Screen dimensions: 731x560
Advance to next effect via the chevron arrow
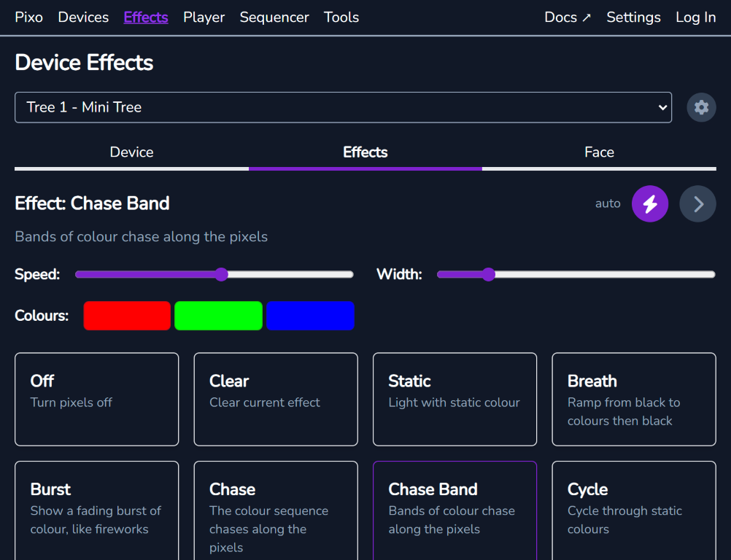pos(697,203)
